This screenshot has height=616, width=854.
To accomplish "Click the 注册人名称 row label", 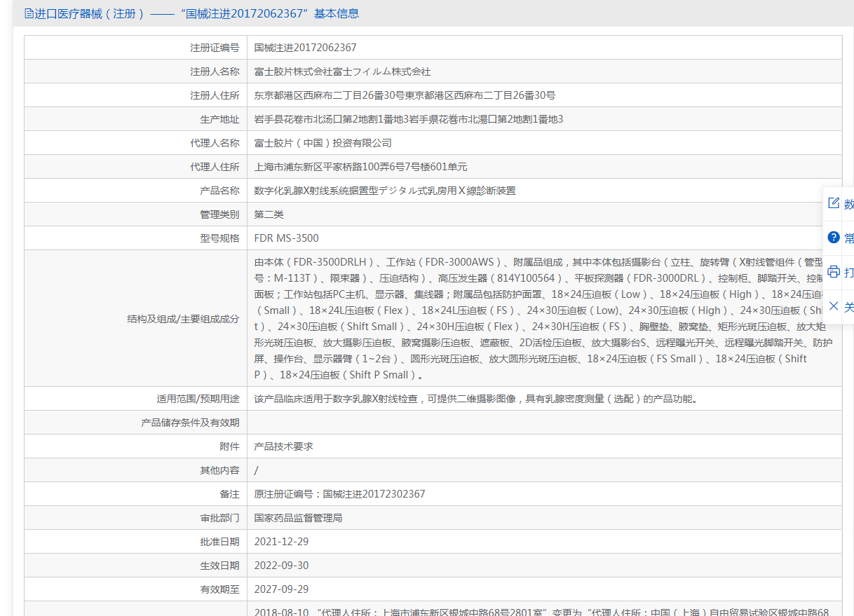I will pos(215,71).
